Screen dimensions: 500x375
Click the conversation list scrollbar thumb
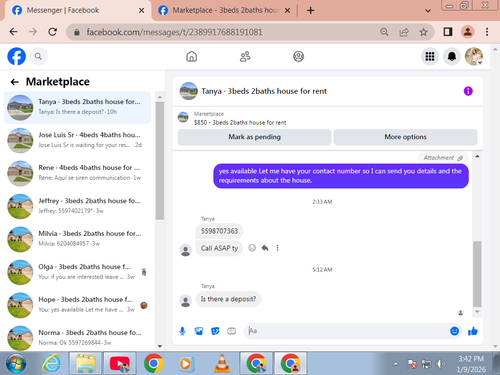[160, 161]
